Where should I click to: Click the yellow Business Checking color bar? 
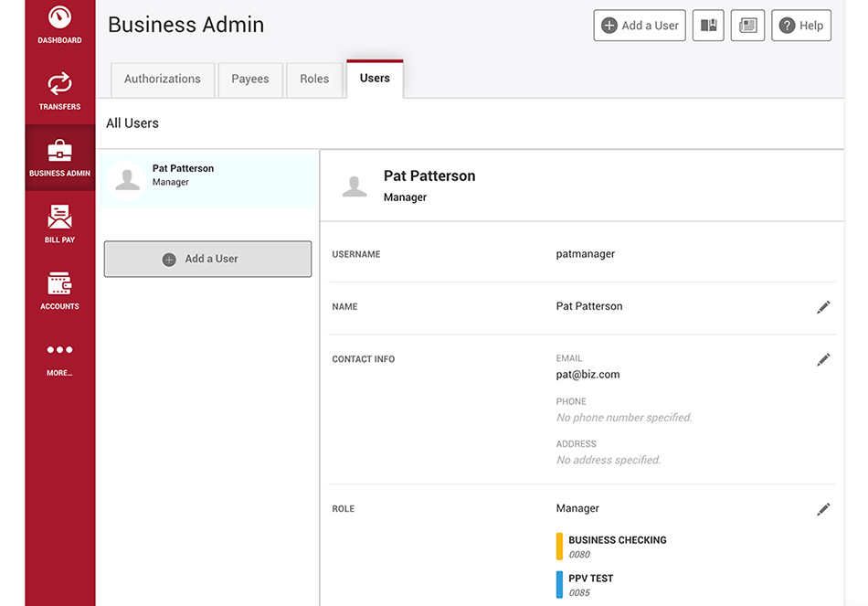(559, 547)
